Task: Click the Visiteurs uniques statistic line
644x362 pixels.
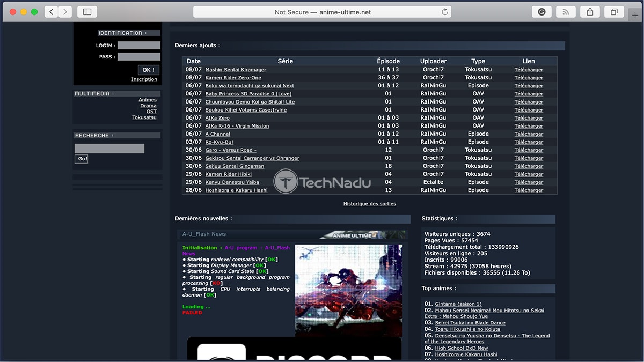Action: coord(457,234)
